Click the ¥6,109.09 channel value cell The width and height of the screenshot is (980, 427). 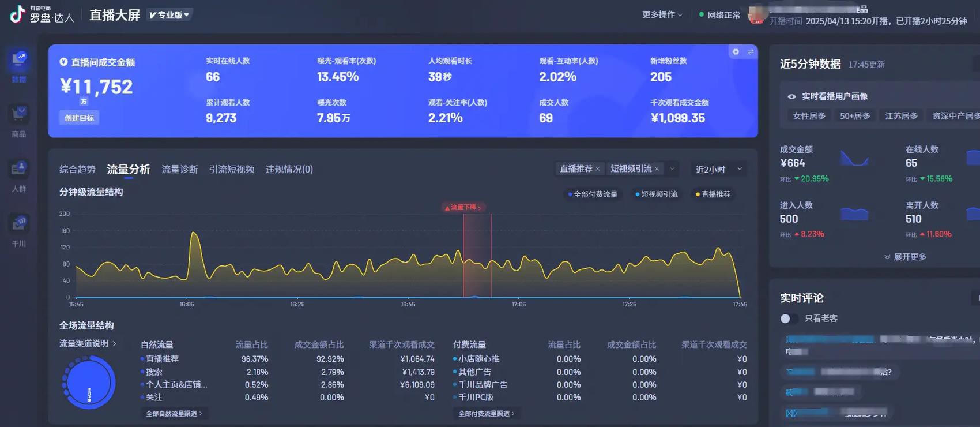coord(417,385)
